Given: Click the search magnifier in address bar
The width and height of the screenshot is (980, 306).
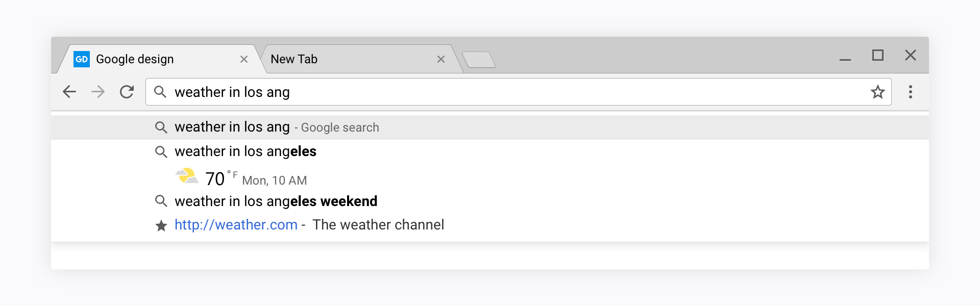Looking at the screenshot, I should pos(160,92).
